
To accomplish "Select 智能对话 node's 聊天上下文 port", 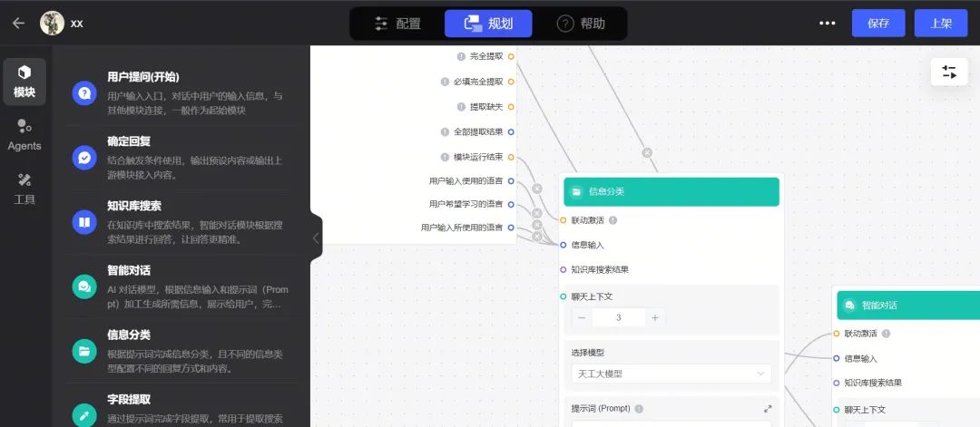I will (837, 410).
